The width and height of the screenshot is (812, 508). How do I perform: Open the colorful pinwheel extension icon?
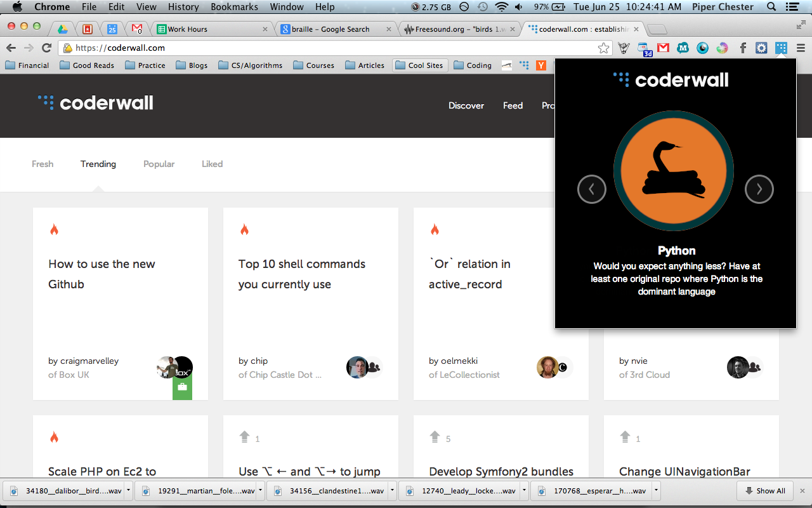click(x=722, y=48)
